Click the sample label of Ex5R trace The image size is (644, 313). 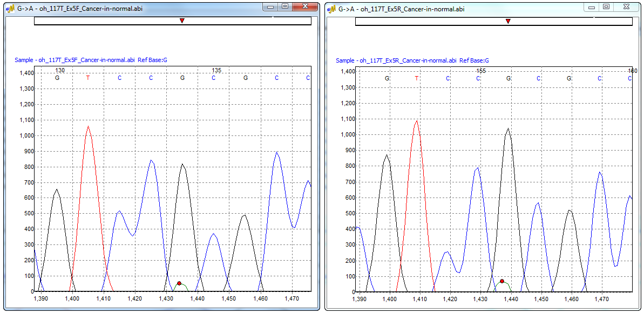click(412, 60)
